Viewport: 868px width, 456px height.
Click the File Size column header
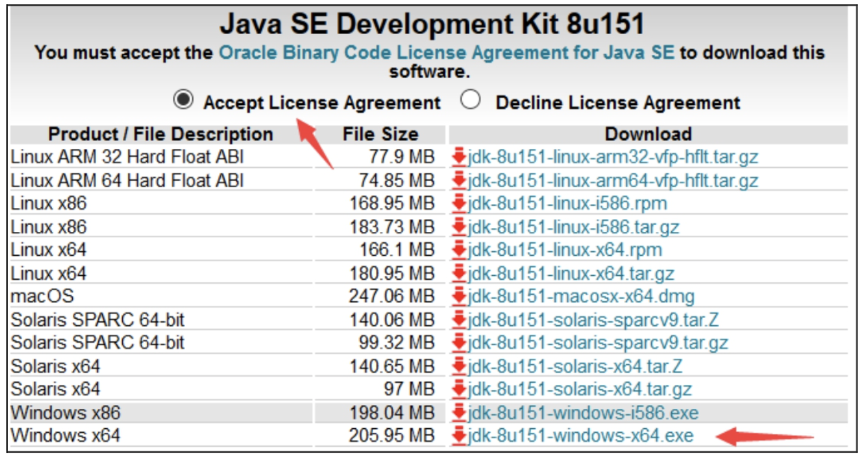pyautogui.click(x=380, y=134)
